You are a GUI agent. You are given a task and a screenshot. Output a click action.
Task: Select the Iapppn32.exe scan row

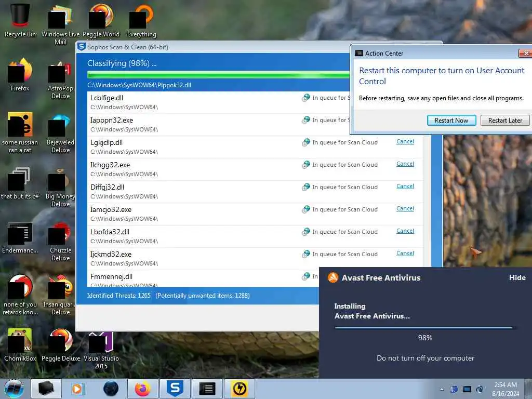click(x=219, y=125)
